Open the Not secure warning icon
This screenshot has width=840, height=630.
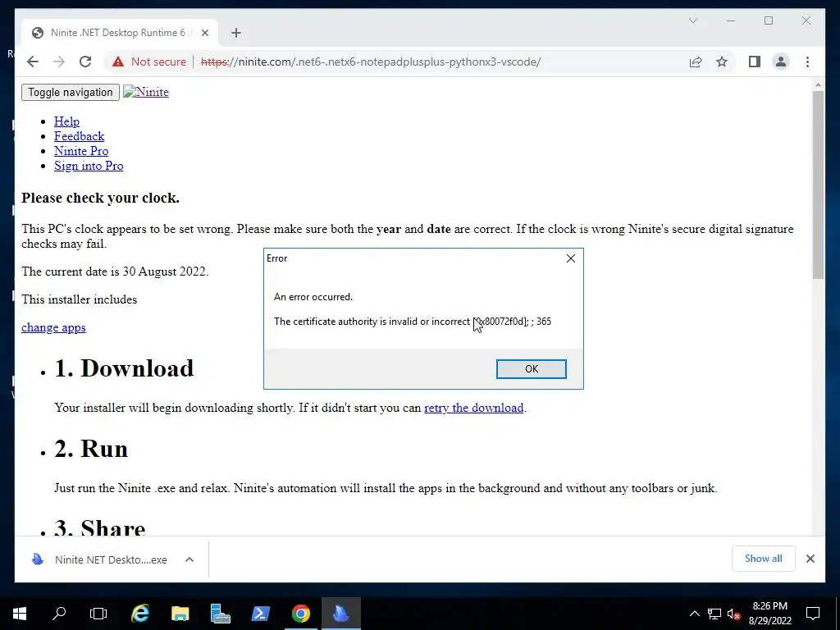(x=118, y=62)
